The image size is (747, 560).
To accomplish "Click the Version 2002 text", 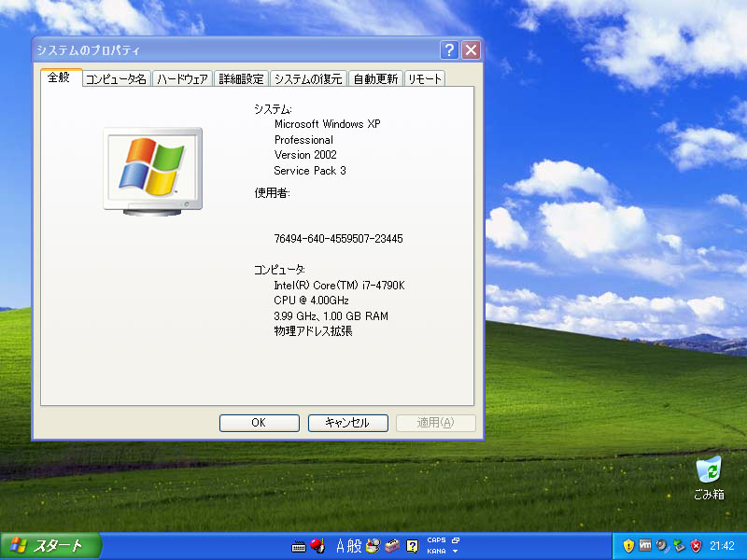I will click(x=305, y=155).
